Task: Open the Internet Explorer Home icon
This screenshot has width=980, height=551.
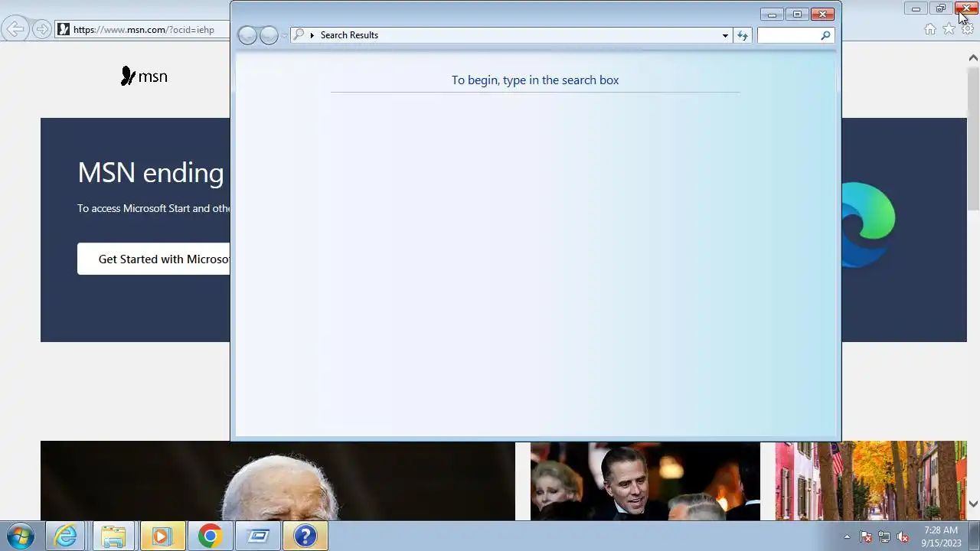Action: 930,29
